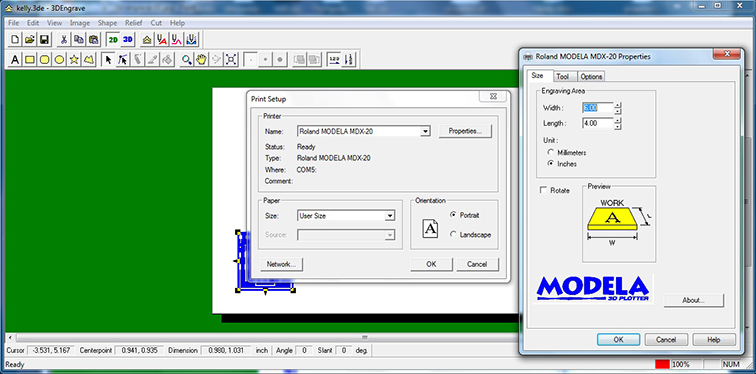Click the red indicator in status bar

tap(663, 364)
